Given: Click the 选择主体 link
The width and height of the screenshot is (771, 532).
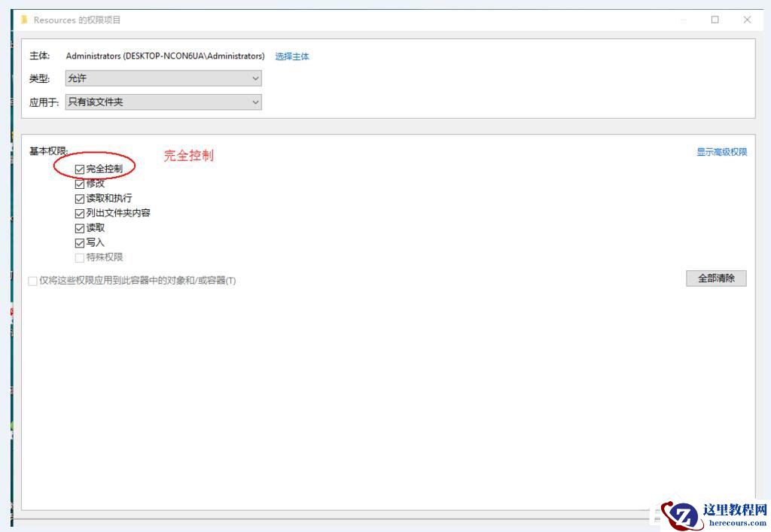Looking at the screenshot, I should point(292,56).
